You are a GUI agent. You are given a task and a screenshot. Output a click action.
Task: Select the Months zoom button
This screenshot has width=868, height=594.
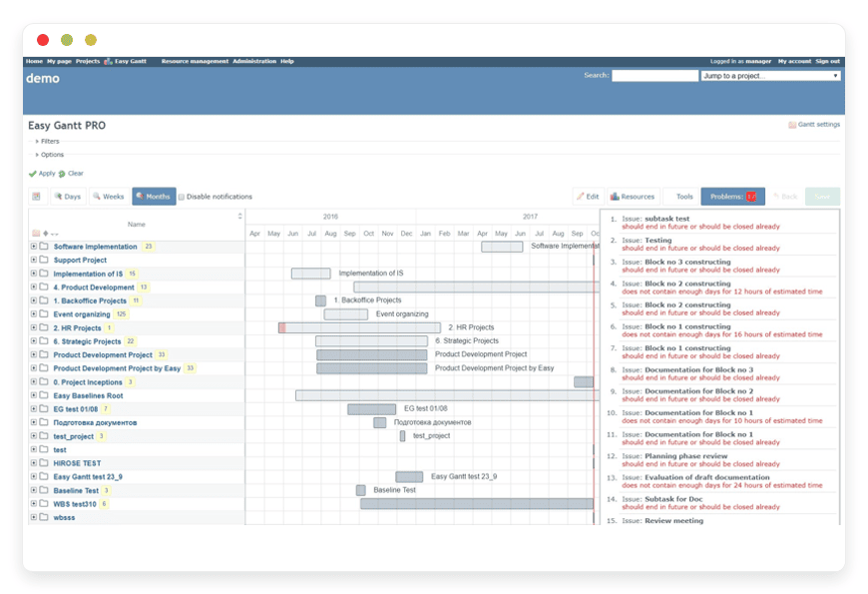(x=154, y=196)
